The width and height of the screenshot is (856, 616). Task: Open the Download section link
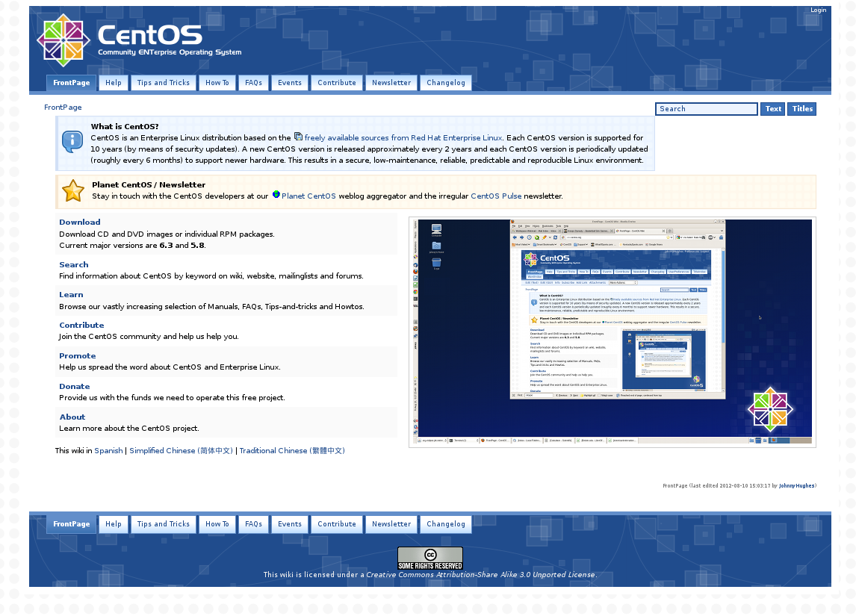80,223
